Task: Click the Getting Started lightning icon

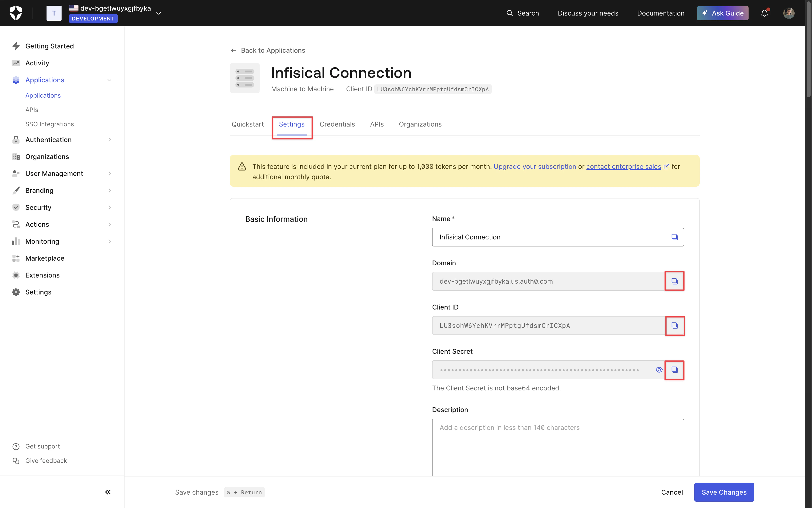Action: click(x=16, y=46)
